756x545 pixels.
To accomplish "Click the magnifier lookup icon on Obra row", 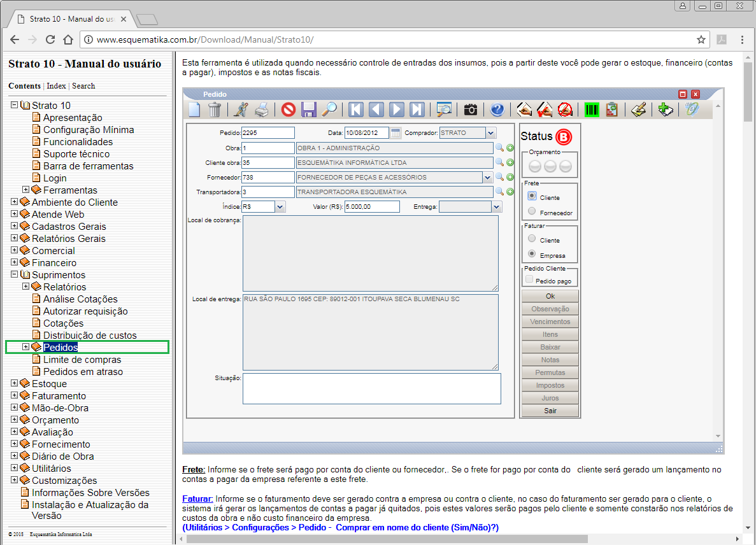I will pyautogui.click(x=499, y=148).
